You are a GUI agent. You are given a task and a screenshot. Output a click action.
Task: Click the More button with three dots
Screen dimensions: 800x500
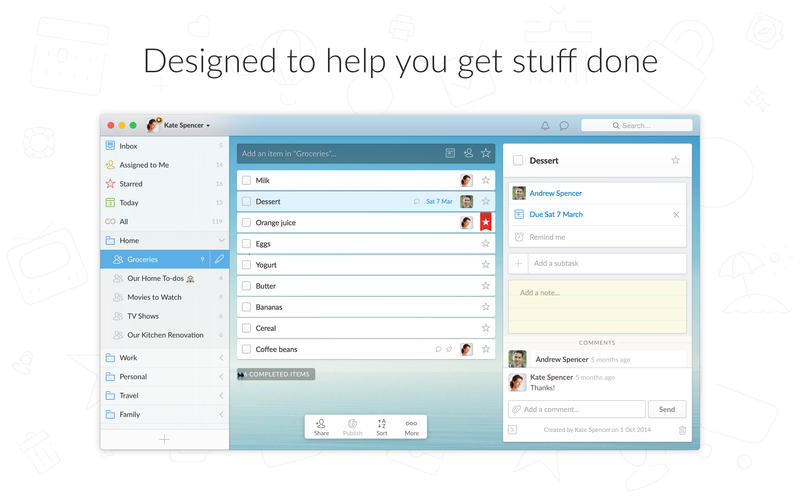411,427
